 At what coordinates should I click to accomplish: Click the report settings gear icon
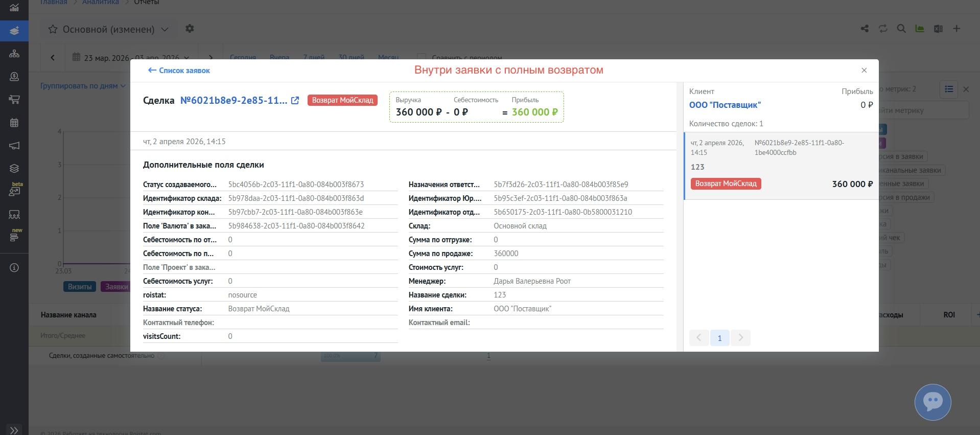[190, 29]
